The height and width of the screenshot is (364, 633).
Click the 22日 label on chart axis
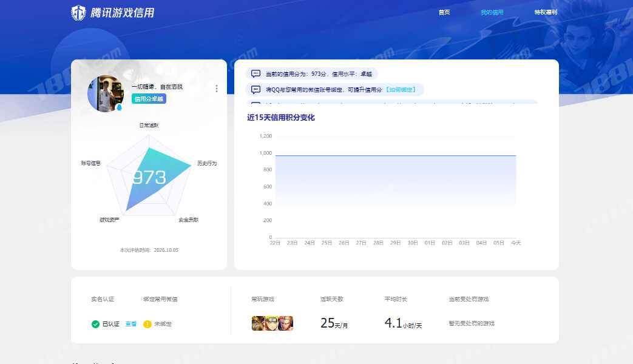point(275,243)
